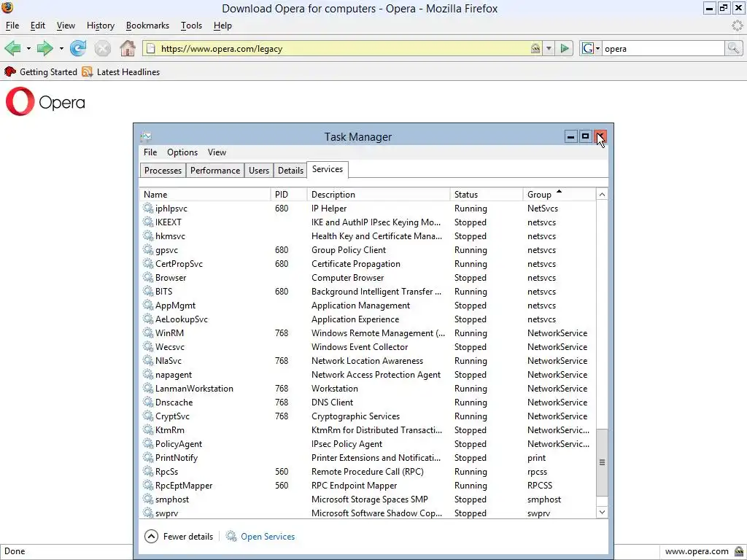
Task: Select the napagent service row
Action: click(x=368, y=375)
